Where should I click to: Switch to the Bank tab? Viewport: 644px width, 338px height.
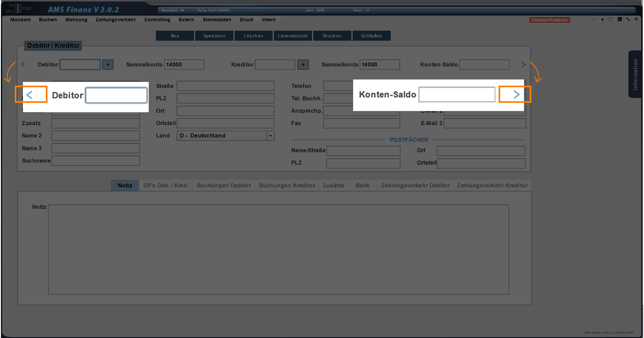tap(363, 185)
